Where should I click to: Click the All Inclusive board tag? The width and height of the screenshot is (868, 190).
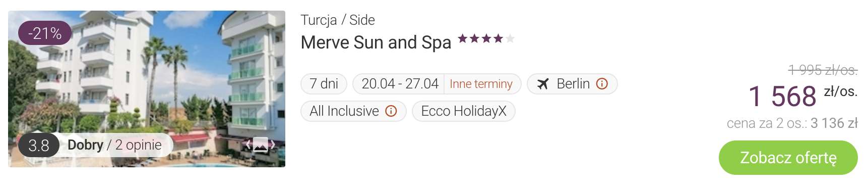coord(353,111)
